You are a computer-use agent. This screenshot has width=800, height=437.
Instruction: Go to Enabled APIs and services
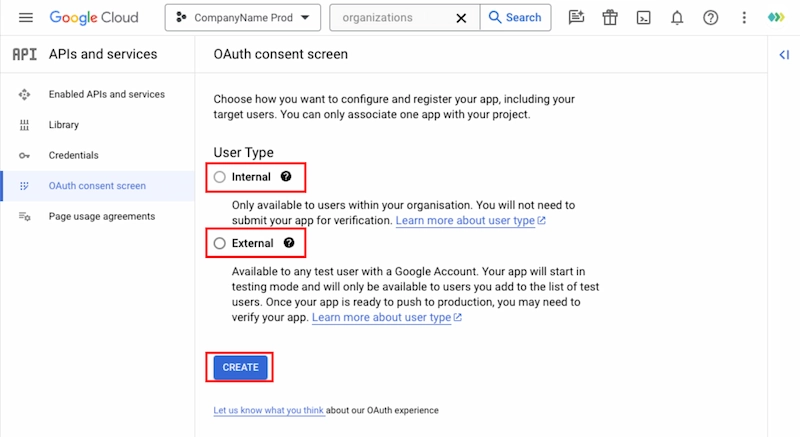[x=106, y=94]
